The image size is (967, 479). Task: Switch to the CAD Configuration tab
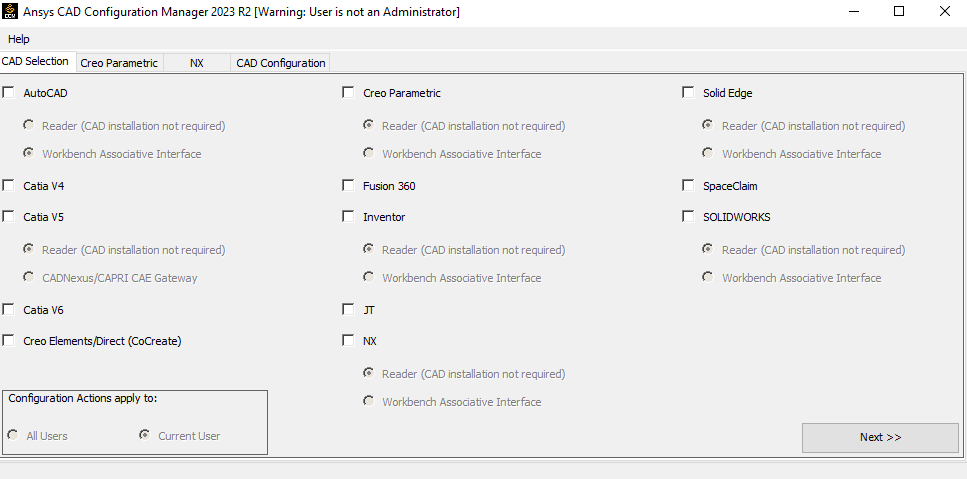coord(281,63)
